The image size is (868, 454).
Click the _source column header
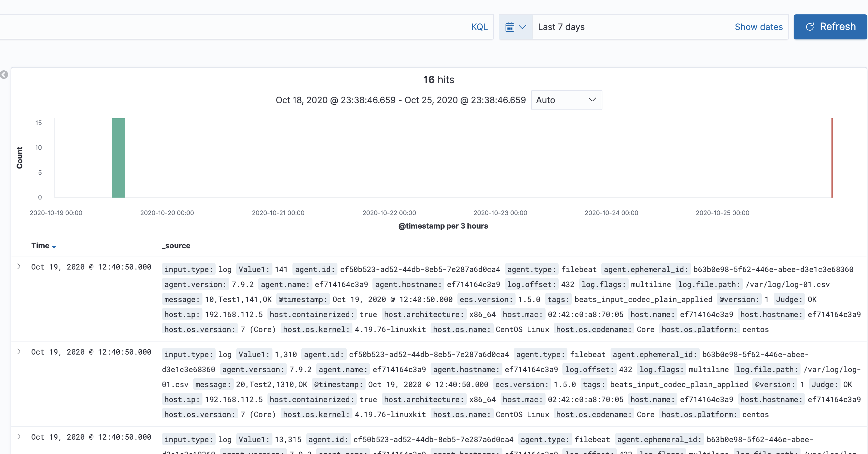click(176, 245)
